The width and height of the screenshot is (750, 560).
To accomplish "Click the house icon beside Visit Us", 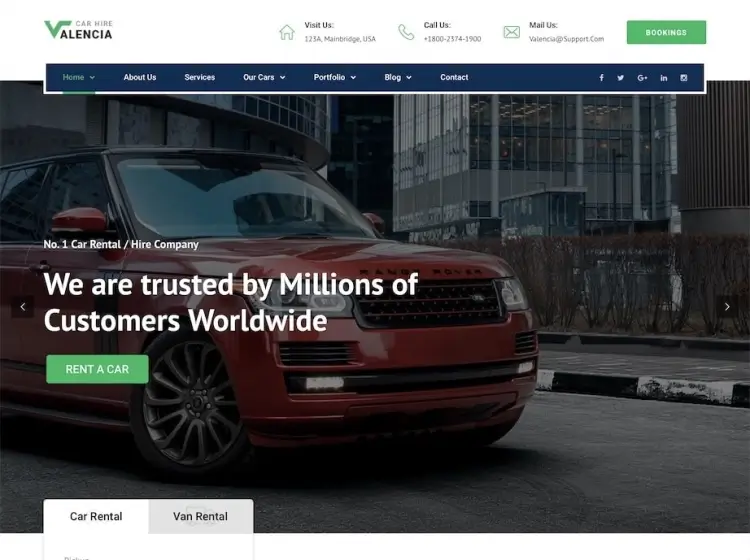I will pyautogui.click(x=287, y=32).
